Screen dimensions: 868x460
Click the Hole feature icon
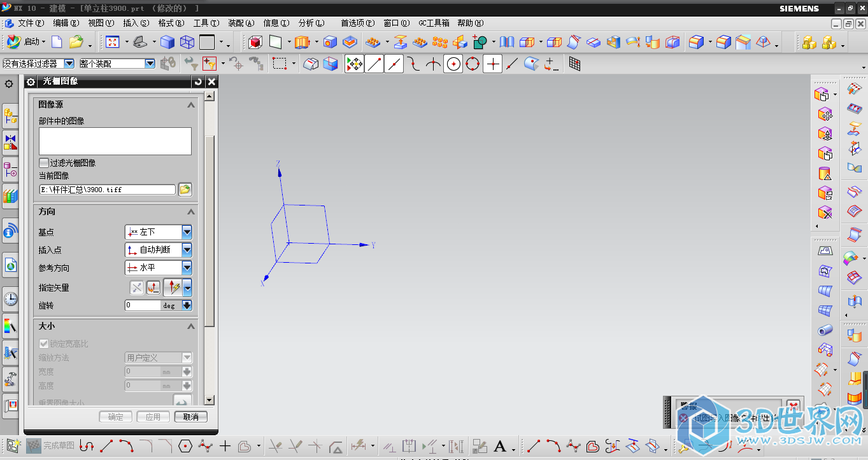click(330, 43)
